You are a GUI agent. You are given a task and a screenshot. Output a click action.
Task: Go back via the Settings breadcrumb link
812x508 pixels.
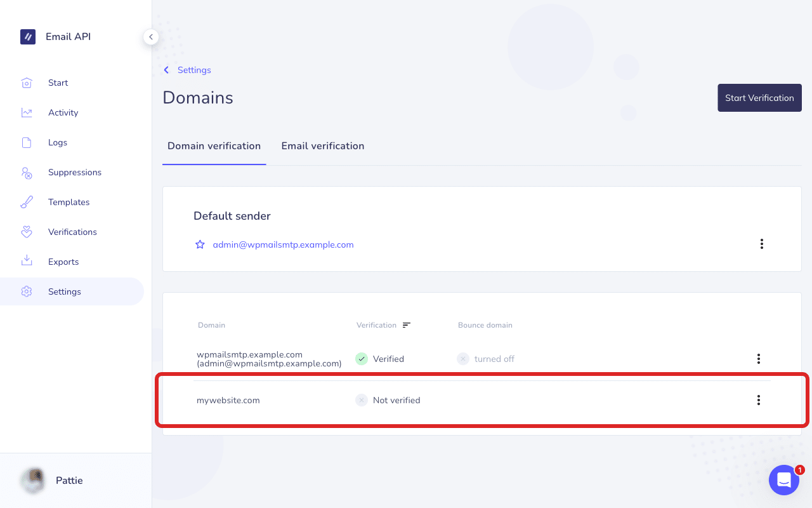click(x=194, y=70)
